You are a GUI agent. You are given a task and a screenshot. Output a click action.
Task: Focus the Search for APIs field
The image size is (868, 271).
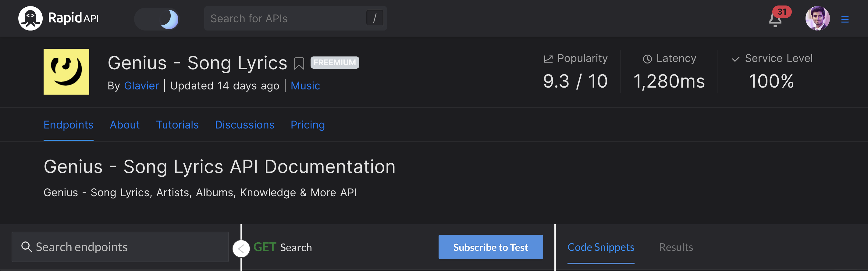[x=295, y=18]
